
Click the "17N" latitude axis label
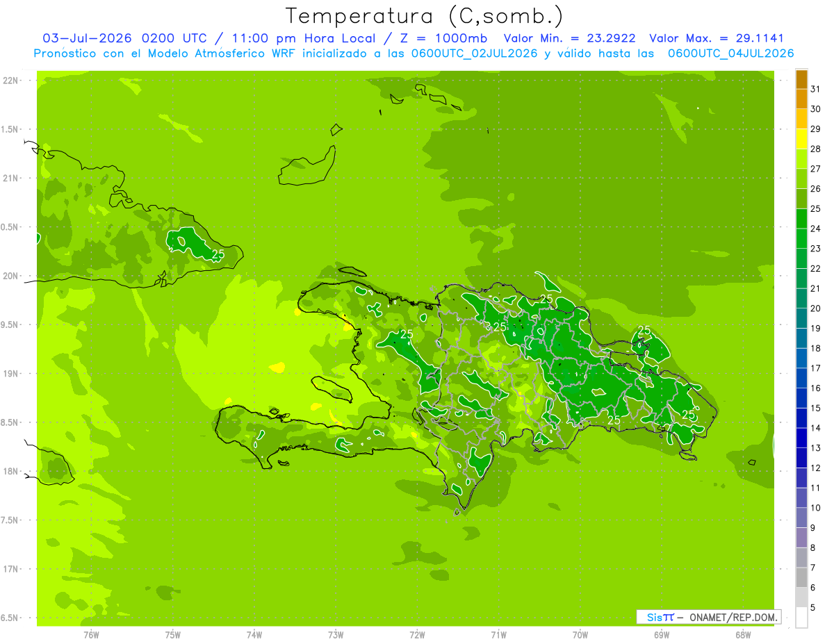(10, 569)
